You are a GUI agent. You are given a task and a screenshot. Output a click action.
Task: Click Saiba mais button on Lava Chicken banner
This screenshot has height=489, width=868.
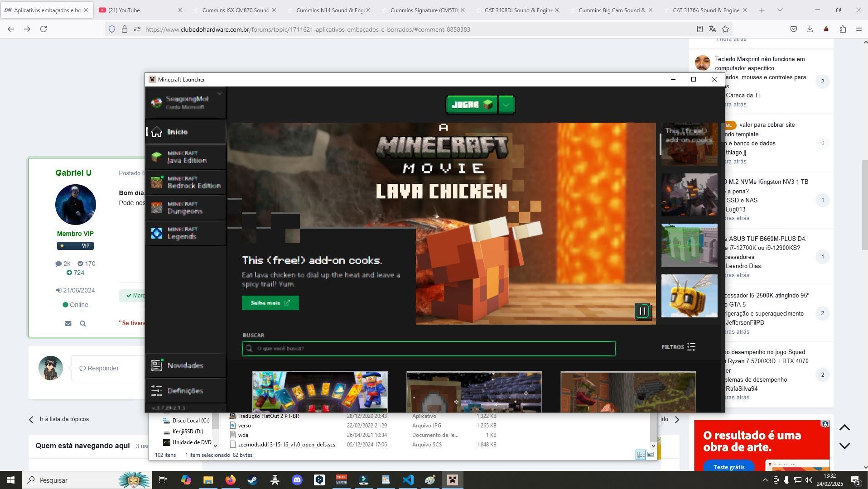click(270, 303)
